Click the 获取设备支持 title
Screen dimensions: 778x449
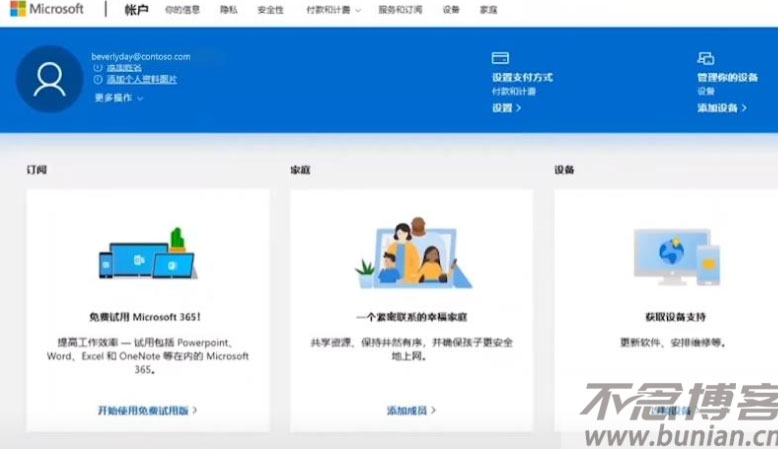coord(675,317)
